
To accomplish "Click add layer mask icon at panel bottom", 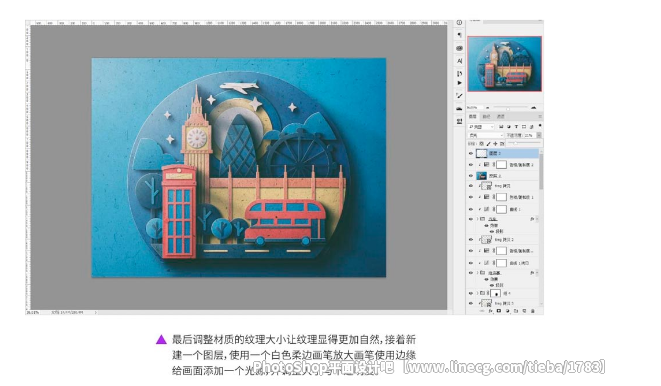I will 499,311.
